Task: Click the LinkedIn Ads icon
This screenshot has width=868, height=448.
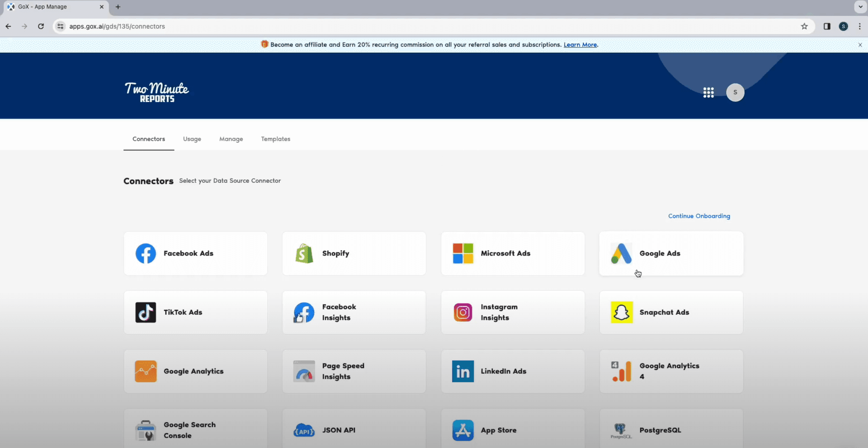Action: 463,371
